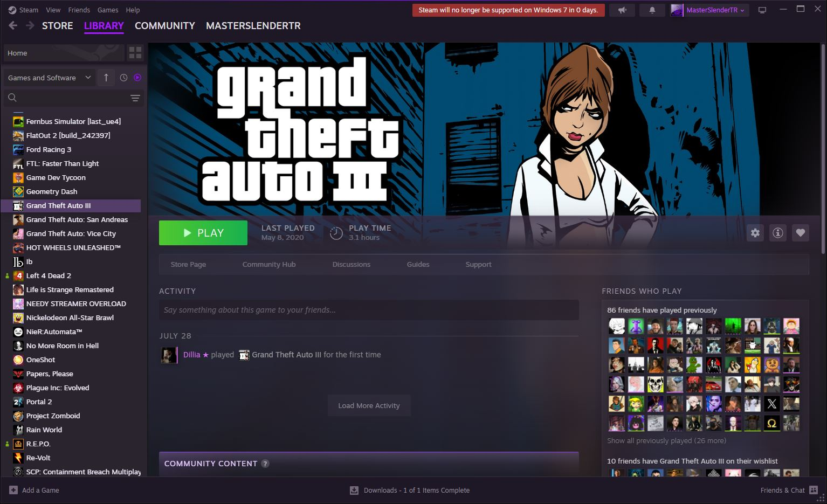Select NieR:Automata in library

pyautogui.click(x=54, y=332)
